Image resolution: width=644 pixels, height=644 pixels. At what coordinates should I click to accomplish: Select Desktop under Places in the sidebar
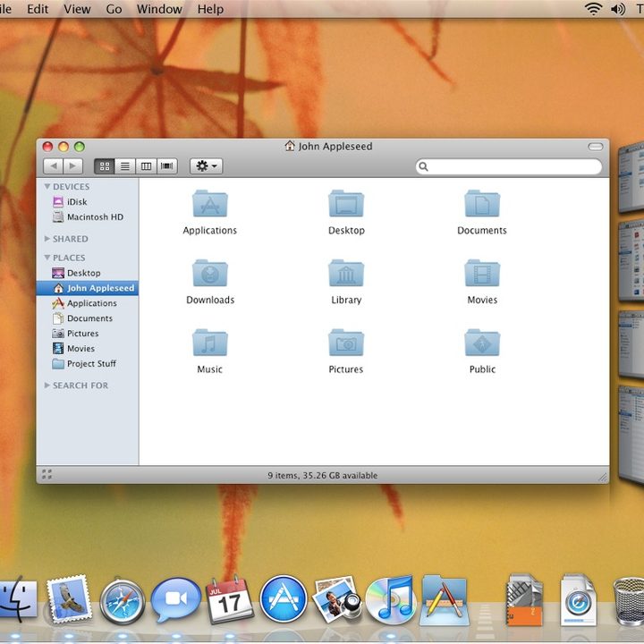(x=88, y=273)
